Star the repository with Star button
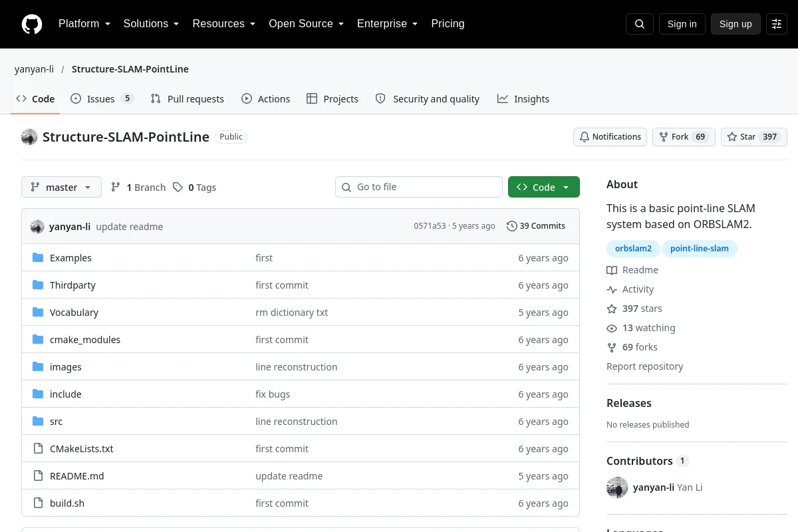The width and height of the screenshot is (798, 532). coord(754,137)
